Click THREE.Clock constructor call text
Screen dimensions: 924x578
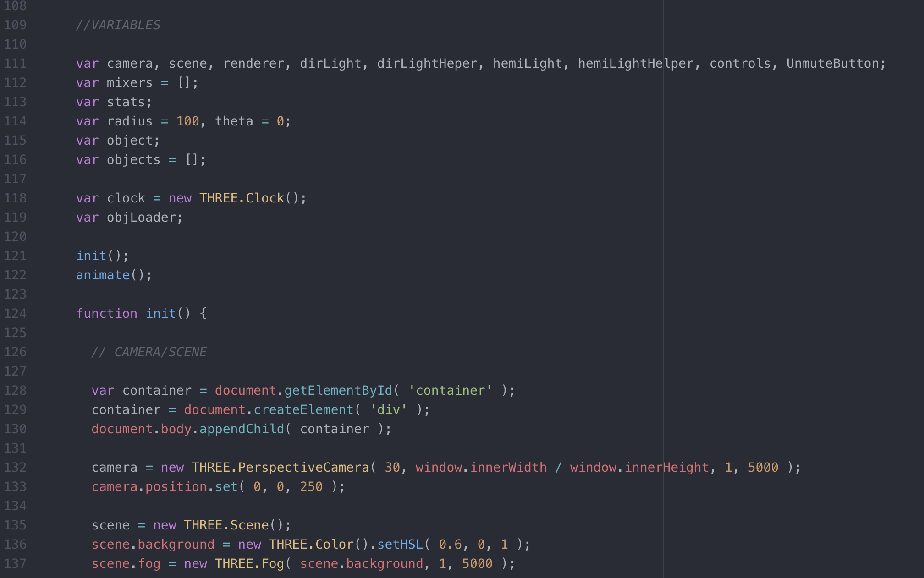click(242, 198)
